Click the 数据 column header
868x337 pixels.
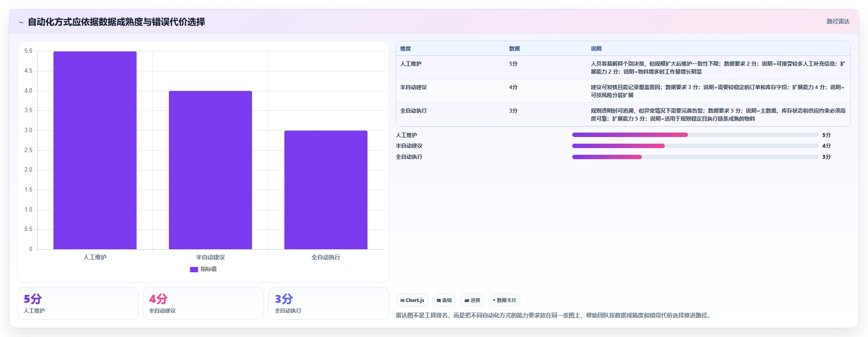tap(515, 49)
